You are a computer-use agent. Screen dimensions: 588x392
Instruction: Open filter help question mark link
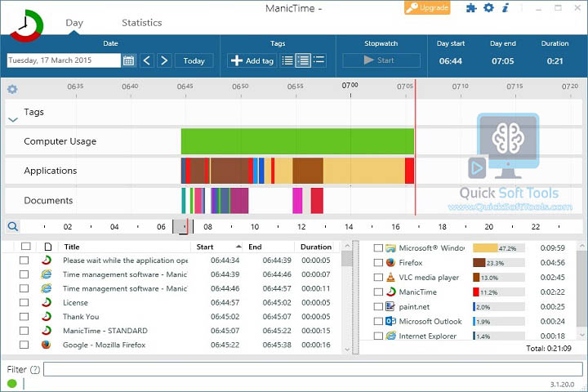point(35,369)
